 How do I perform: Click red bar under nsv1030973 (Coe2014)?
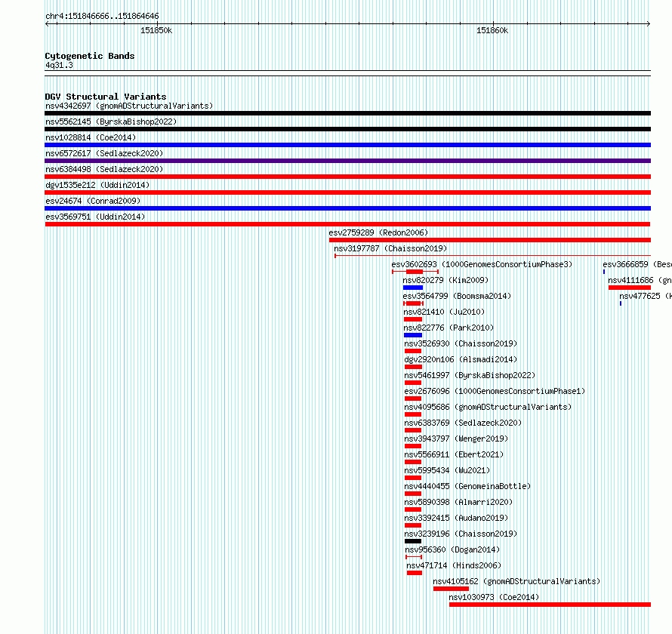(x=550, y=605)
